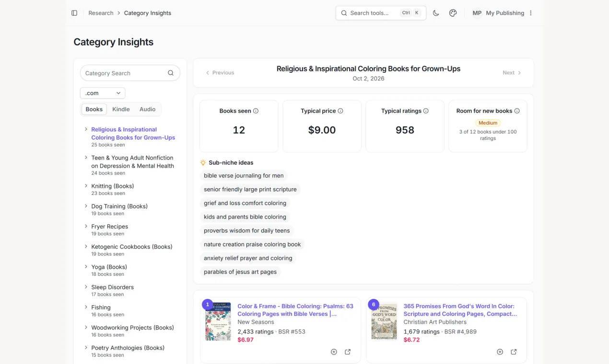Go to Research in the breadcrumb
609x364 pixels.
101,13
